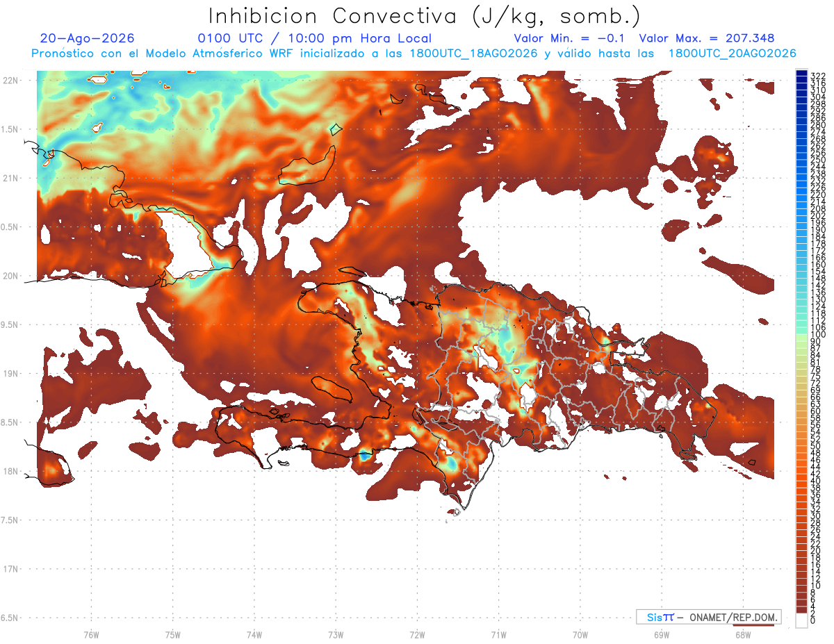Click latitude label 20N
This screenshot has height=644, width=834.
pyautogui.click(x=10, y=276)
